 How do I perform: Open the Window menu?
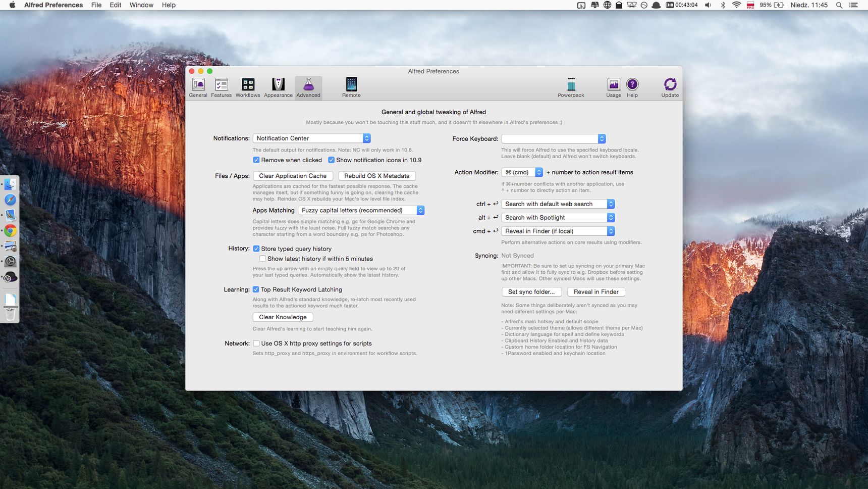(141, 5)
